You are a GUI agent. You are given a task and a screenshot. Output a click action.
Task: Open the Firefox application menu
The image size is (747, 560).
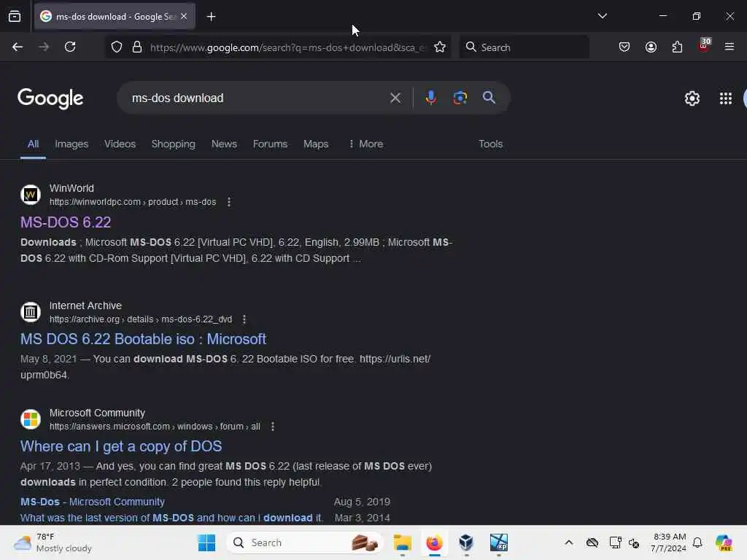pyautogui.click(x=729, y=47)
